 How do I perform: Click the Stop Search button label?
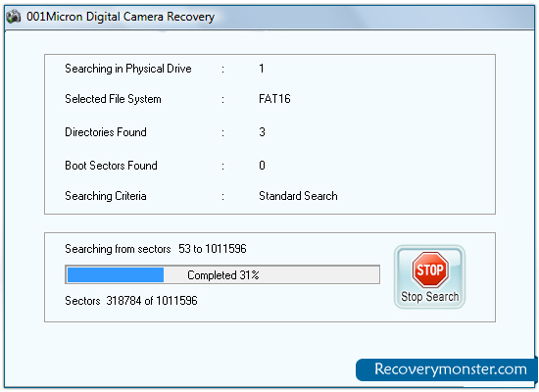pyautogui.click(x=429, y=296)
